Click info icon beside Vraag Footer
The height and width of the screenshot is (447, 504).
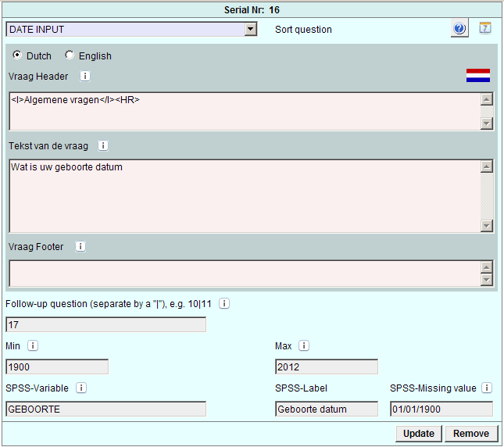pyautogui.click(x=80, y=246)
